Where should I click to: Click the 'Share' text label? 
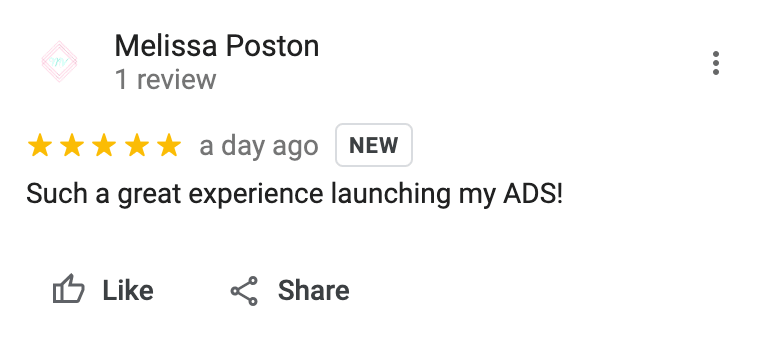coord(313,291)
